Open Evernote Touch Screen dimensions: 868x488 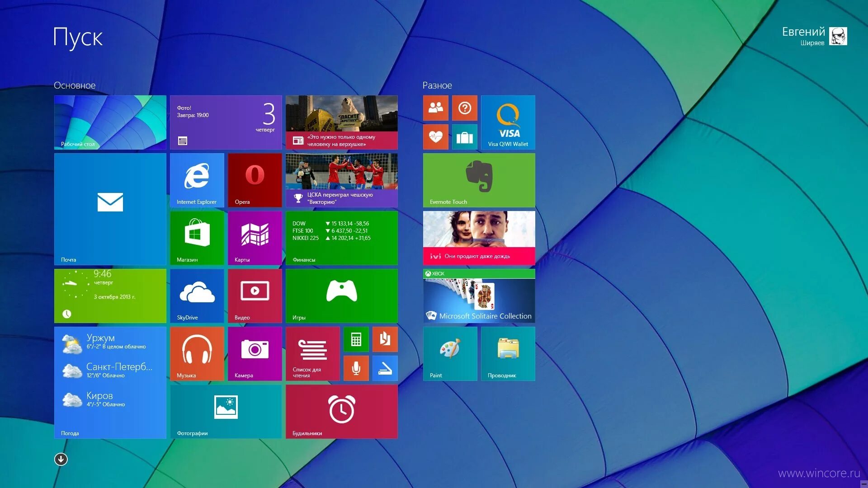pyautogui.click(x=478, y=179)
